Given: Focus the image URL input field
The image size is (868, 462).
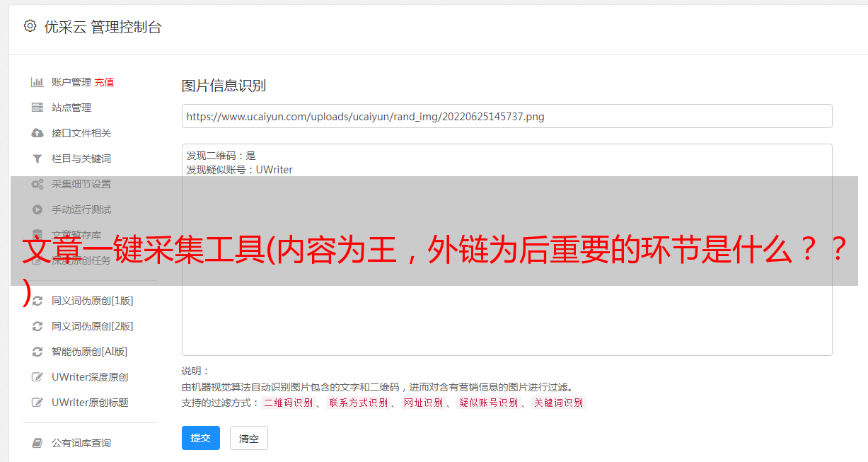Looking at the screenshot, I should 507,116.
